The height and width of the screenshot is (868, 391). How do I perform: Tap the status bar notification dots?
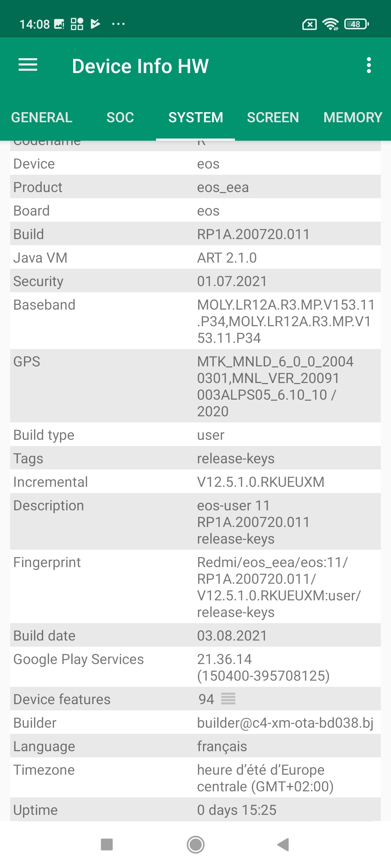(118, 24)
